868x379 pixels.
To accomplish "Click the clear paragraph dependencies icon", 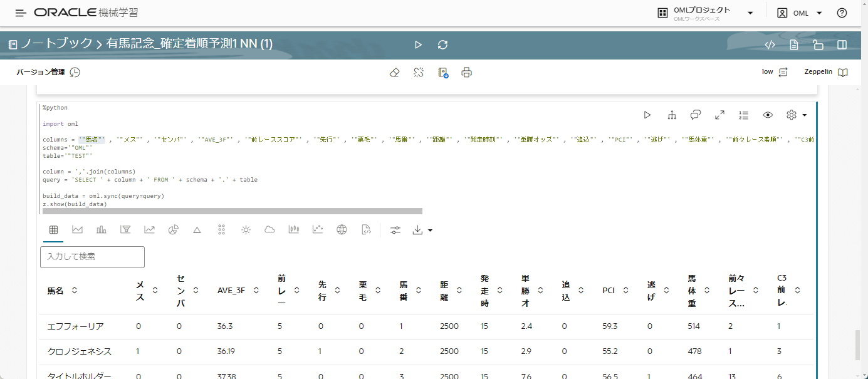I will (419, 73).
